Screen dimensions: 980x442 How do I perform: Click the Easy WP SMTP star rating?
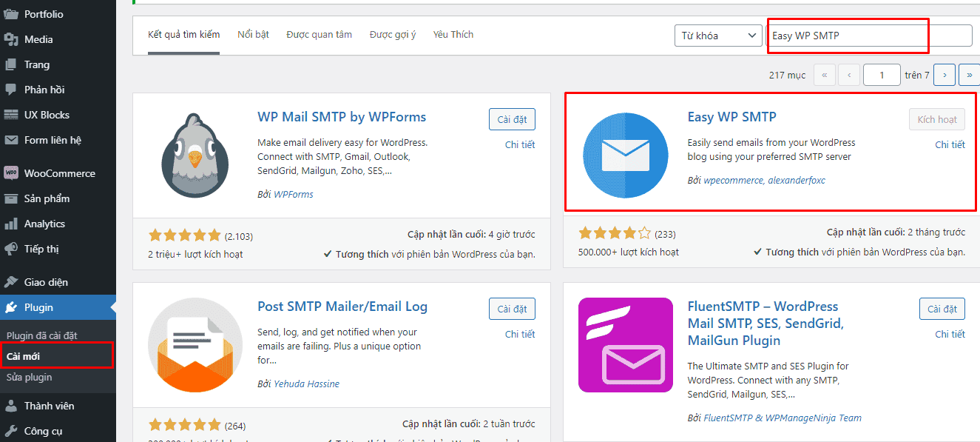pyautogui.click(x=615, y=233)
